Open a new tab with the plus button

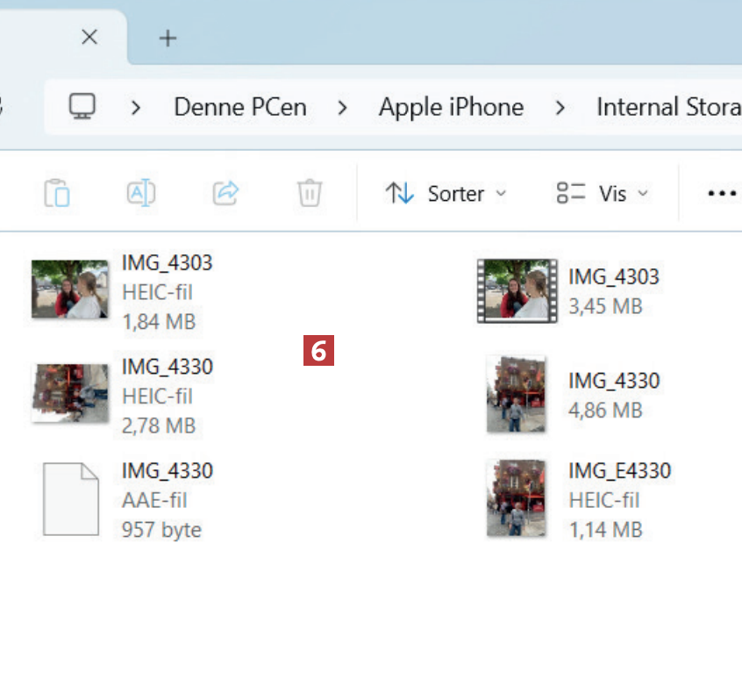[168, 38]
